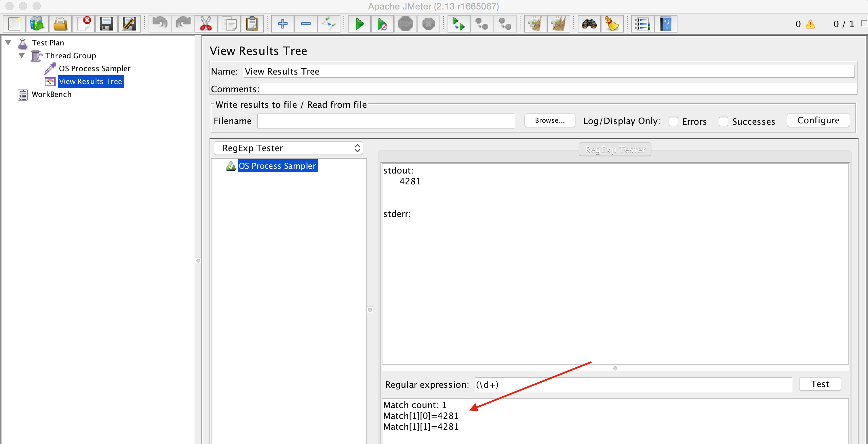The height and width of the screenshot is (444, 868).
Task: Click the Start no pauses icon
Action: click(x=382, y=24)
